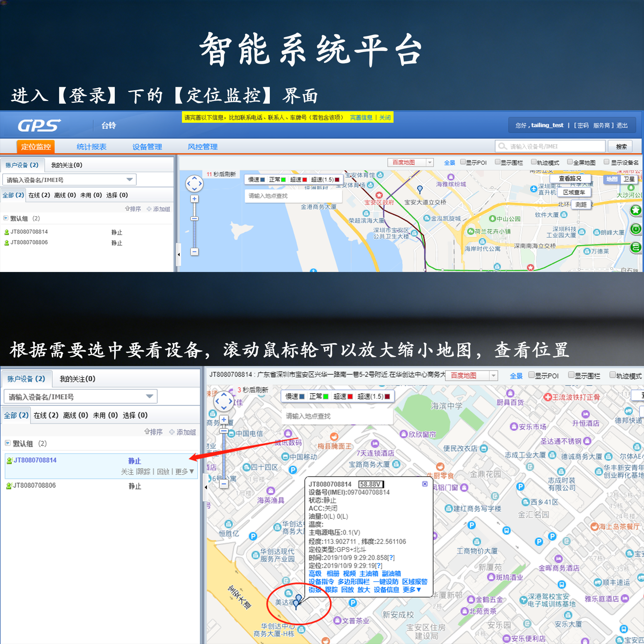The height and width of the screenshot is (644, 644).
Task: Click zoom-in plus on upper map
Action: pyautogui.click(x=194, y=199)
